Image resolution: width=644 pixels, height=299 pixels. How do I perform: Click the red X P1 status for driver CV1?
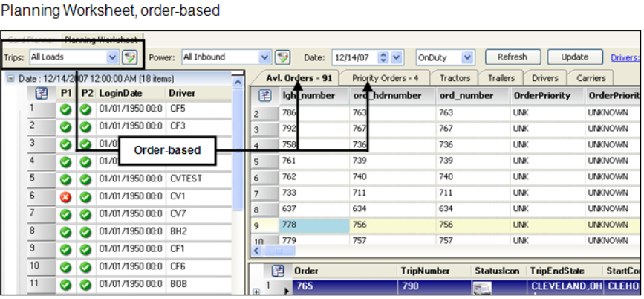65,197
